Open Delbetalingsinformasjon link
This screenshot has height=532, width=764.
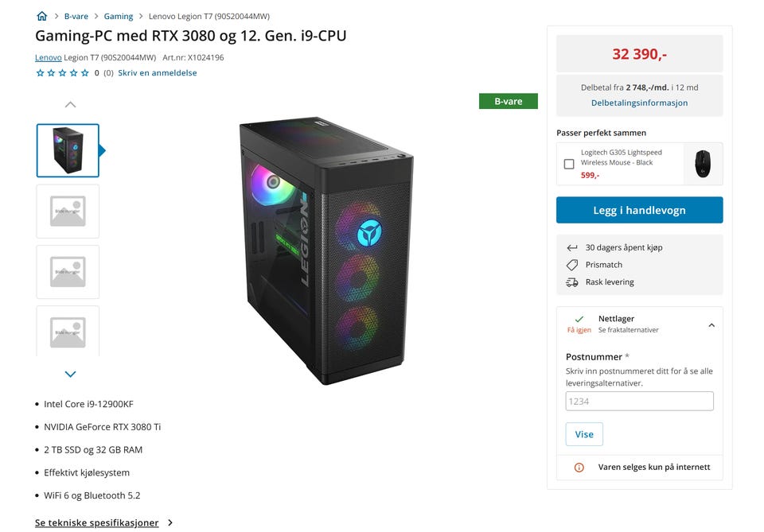click(639, 103)
